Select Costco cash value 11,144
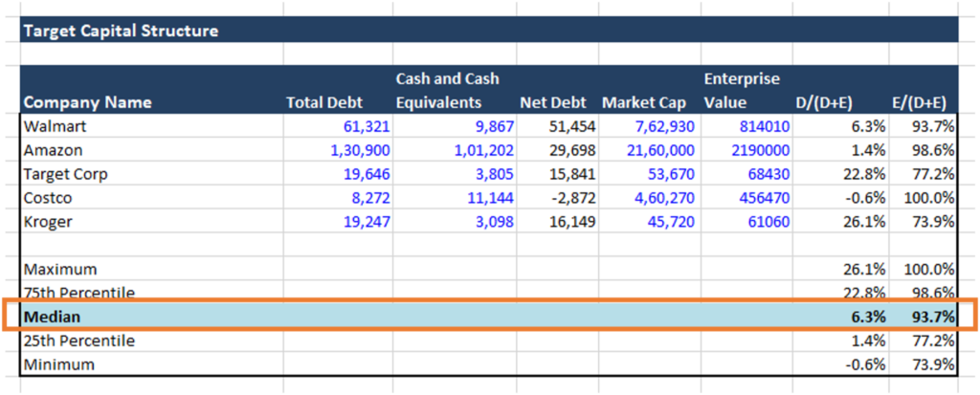Image resolution: width=980 pixels, height=395 pixels. pos(491,198)
